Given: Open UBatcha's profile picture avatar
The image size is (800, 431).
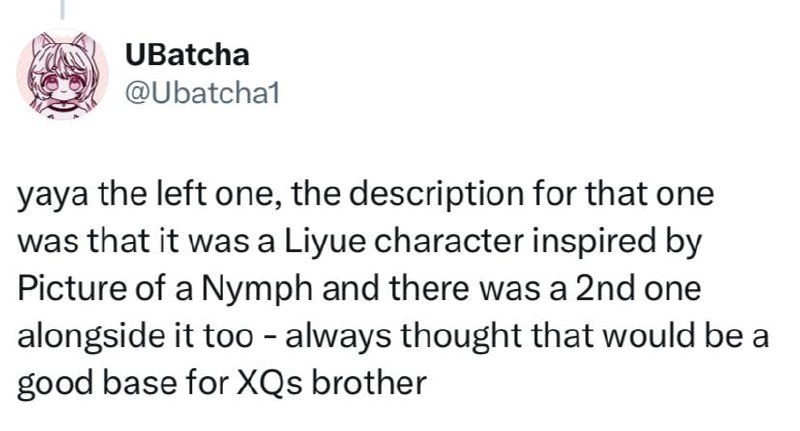Looking at the screenshot, I should pyautogui.click(x=63, y=74).
